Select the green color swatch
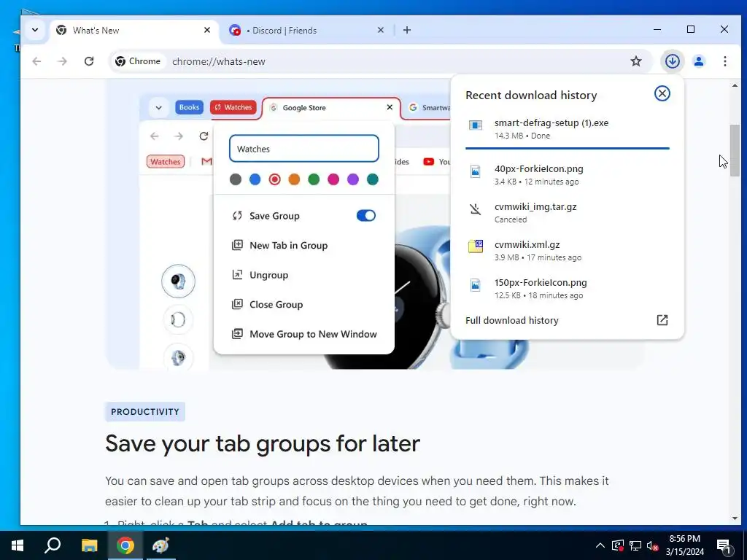The height and width of the screenshot is (560, 747). pyautogui.click(x=314, y=179)
